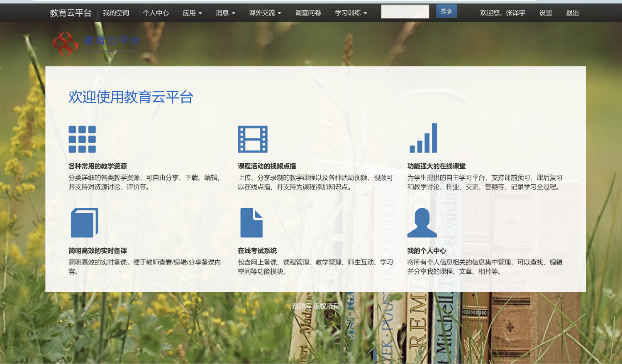The width and height of the screenshot is (622, 364).
Task: Click the film strip video-on-demand icon
Action: (x=252, y=139)
